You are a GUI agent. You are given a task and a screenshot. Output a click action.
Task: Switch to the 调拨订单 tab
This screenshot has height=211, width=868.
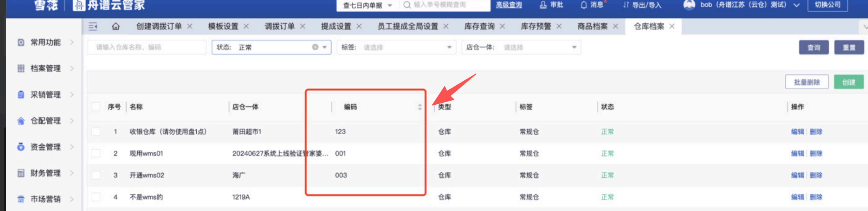(x=279, y=26)
